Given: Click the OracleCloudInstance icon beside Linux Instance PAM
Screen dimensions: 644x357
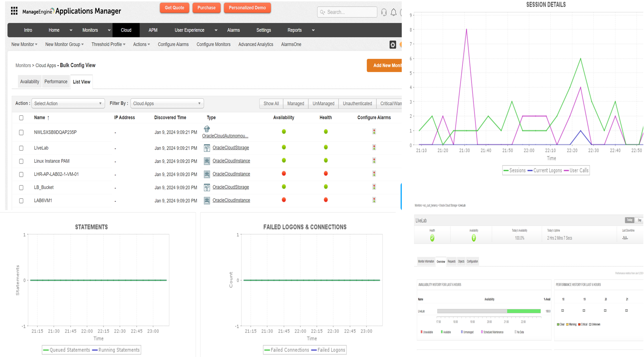Looking at the screenshot, I should pos(207,161).
